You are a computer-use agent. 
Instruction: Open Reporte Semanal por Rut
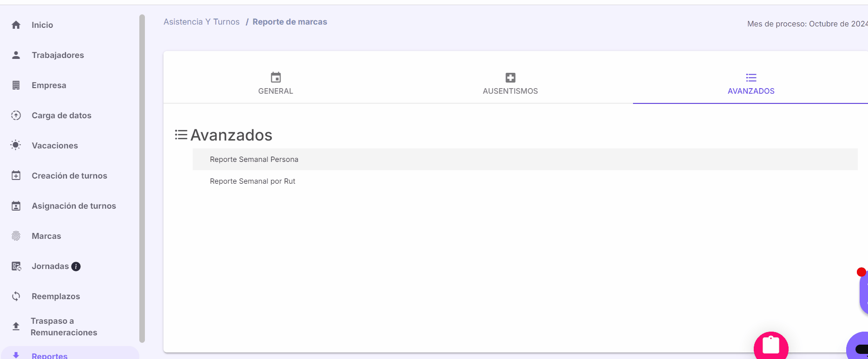(x=525, y=181)
